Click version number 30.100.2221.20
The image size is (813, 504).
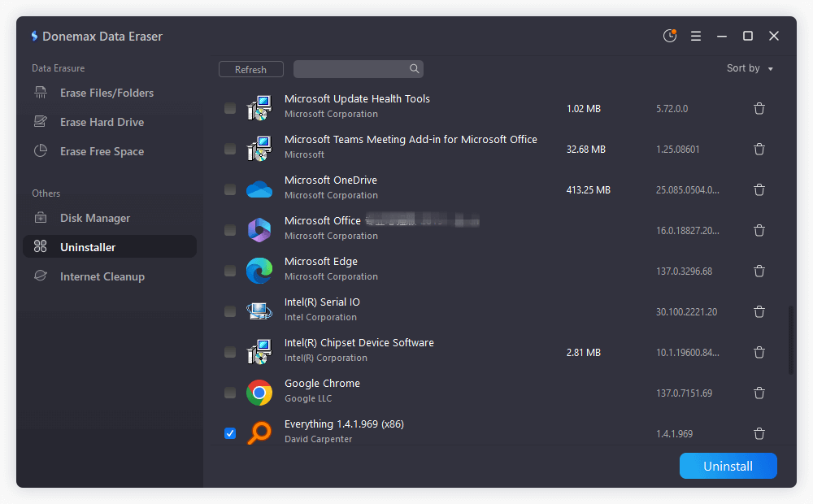686,311
